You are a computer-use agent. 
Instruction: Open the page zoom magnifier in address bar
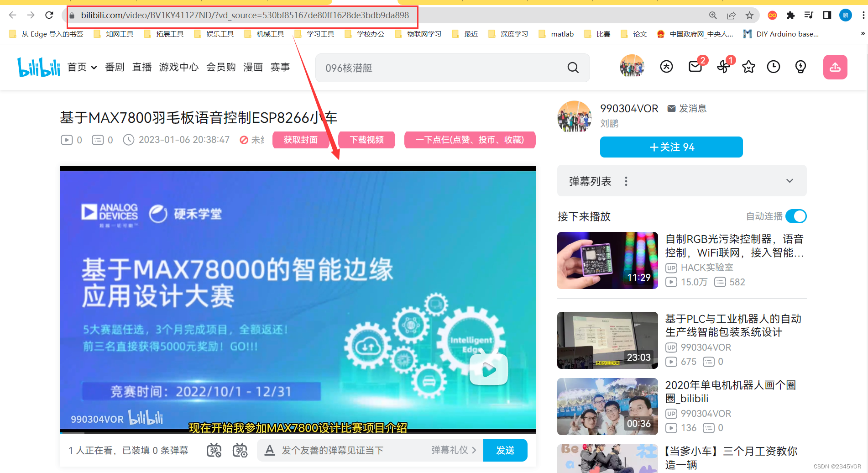(713, 16)
